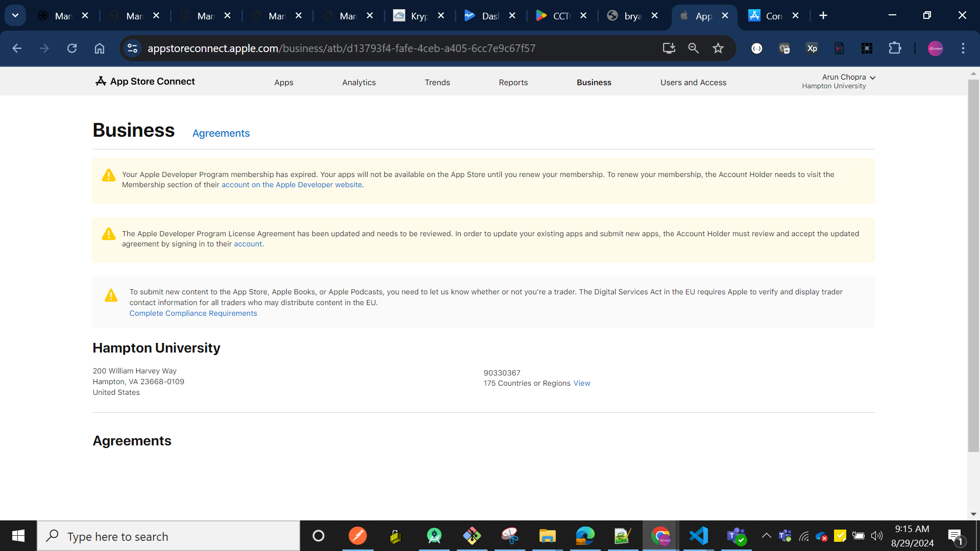This screenshot has height=551, width=980.
Task: Click the zoom magnifier icon in address bar
Action: (x=693, y=48)
